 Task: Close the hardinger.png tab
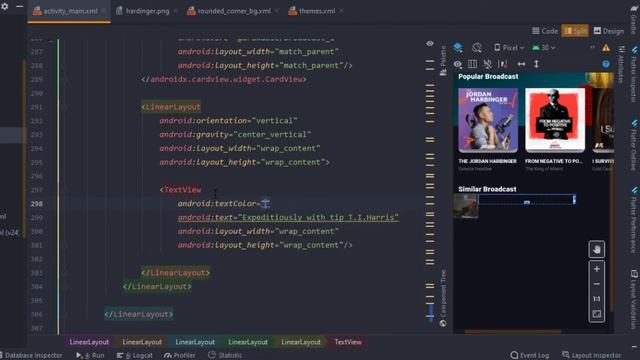click(176, 11)
